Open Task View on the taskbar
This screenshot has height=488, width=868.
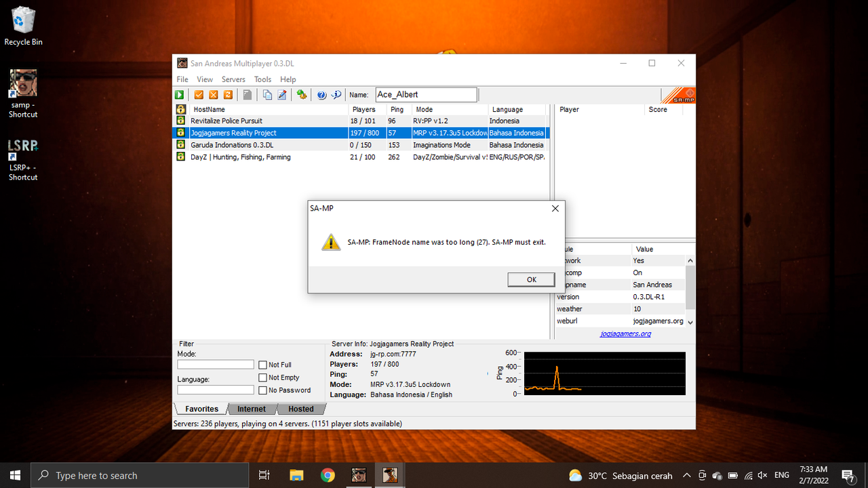coord(264,475)
